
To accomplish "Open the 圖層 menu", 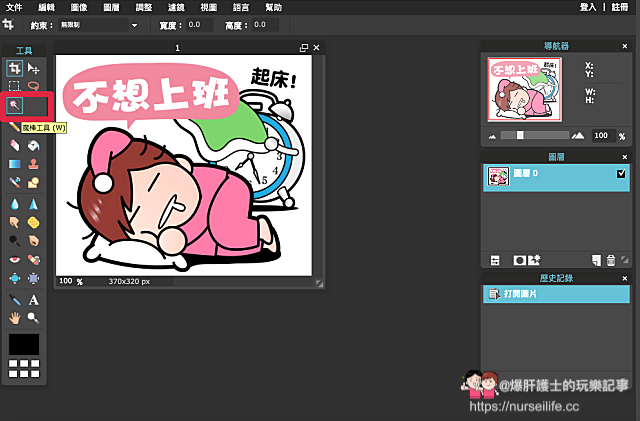I will [x=111, y=7].
